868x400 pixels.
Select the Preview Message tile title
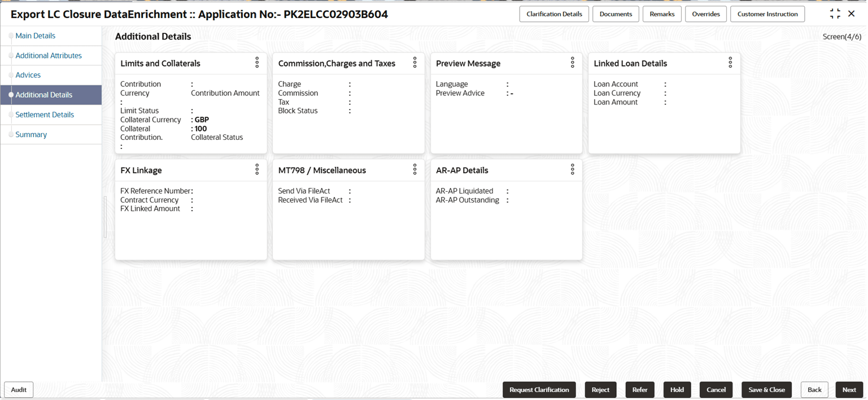(x=468, y=63)
